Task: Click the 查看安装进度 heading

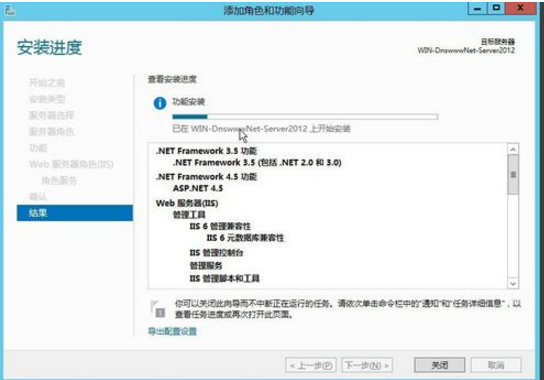Action: (x=172, y=79)
